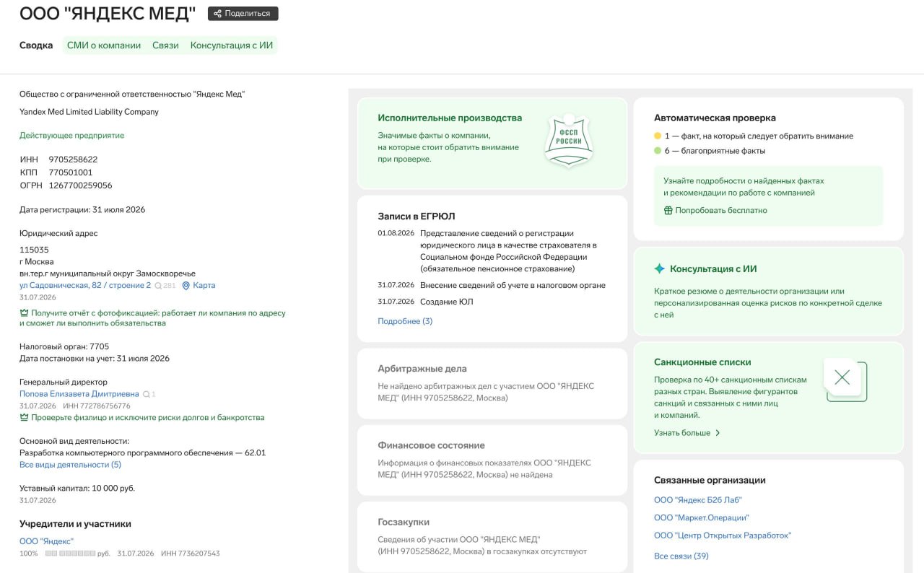
Task: Click Попробовать бесплатно link
Action: (x=721, y=211)
